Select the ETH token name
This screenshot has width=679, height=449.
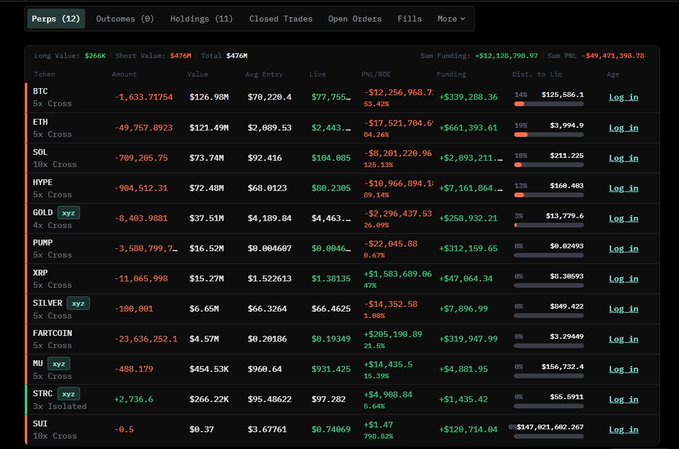pos(40,122)
